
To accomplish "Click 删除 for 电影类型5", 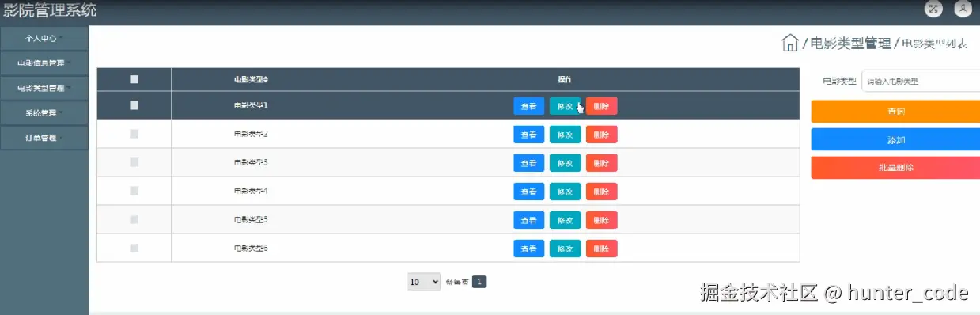I will pyautogui.click(x=602, y=220).
